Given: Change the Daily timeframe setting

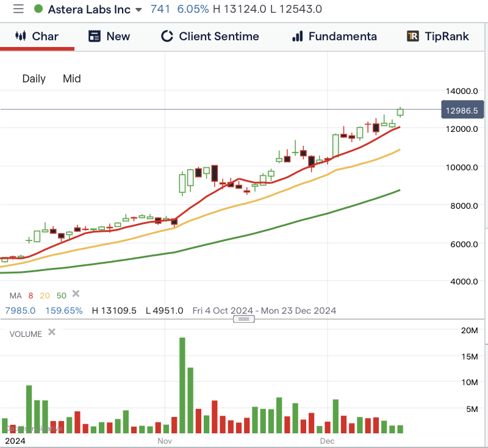Looking at the screenshot, I should (34, 79).
